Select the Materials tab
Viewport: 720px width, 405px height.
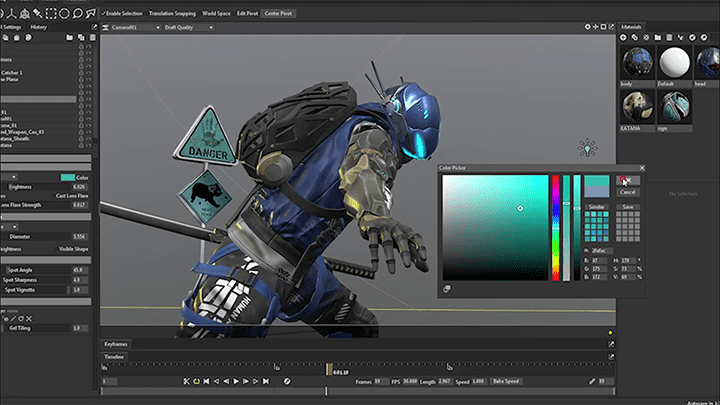point(631,27)
